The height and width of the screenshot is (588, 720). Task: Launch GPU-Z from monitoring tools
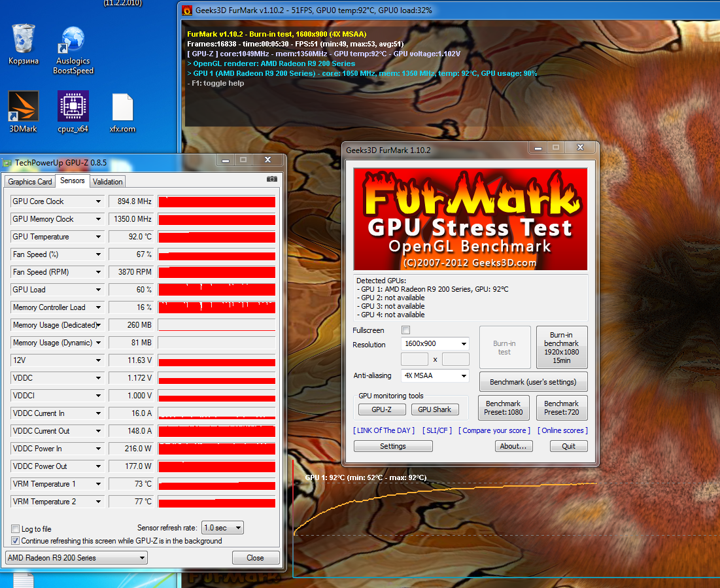click(382, 409)
